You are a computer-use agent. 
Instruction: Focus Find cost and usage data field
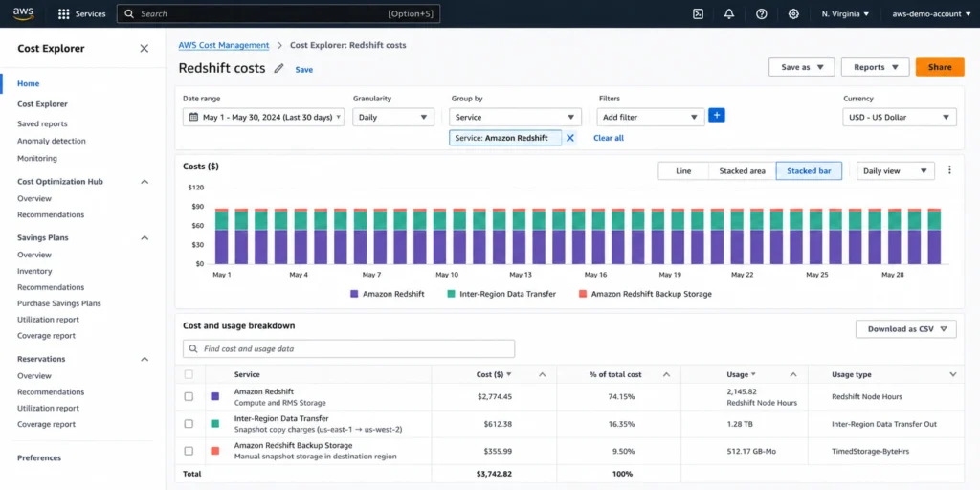point(348,348)
